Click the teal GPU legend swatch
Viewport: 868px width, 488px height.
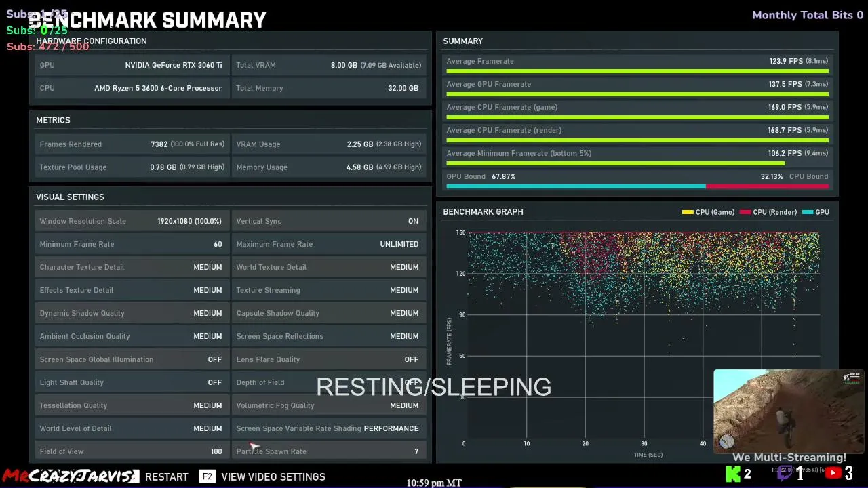[807, 212]
